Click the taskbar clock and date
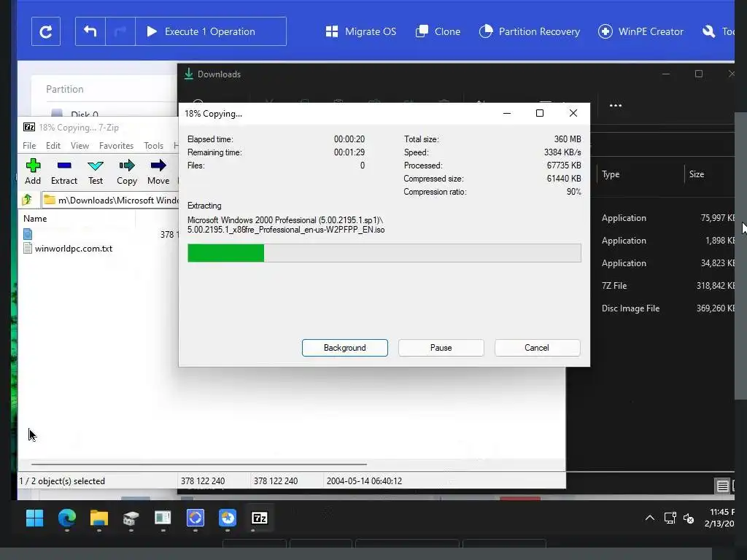The image size is (747, 560). click(x=719, y=518)
